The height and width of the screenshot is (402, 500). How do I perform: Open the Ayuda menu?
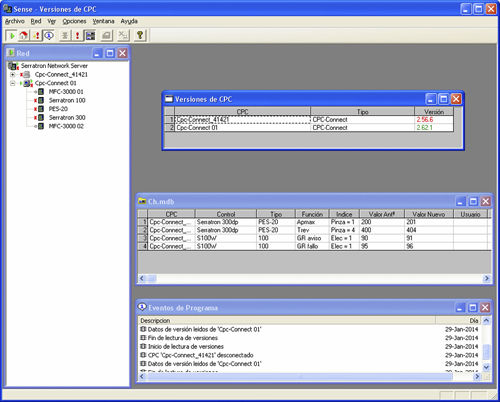(x=129, y=21)
